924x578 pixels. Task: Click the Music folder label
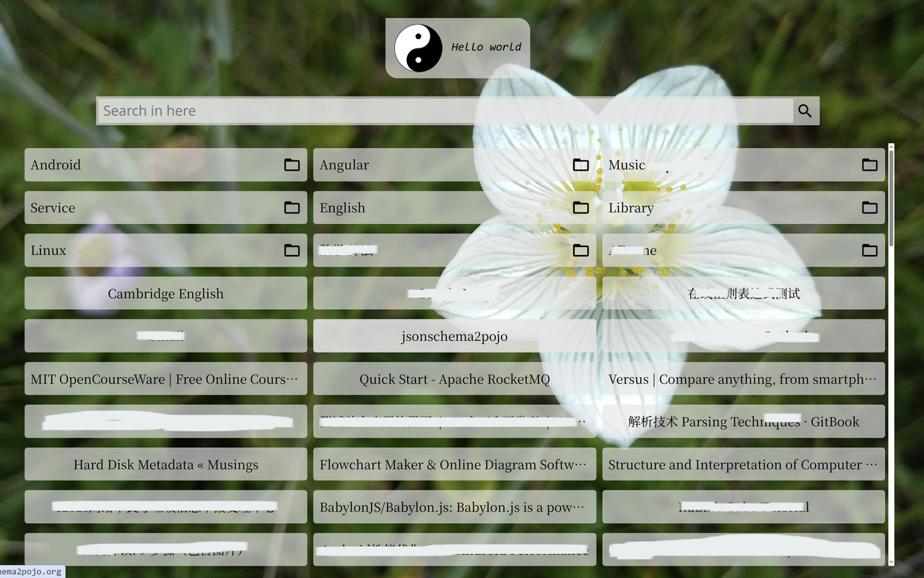point(627,165)
